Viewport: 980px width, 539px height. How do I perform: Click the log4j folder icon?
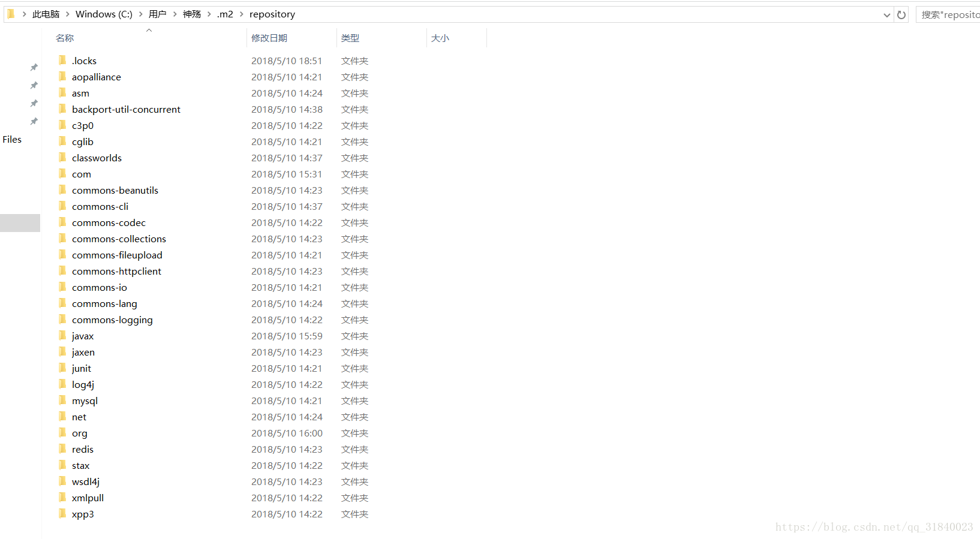tap(62, 384)
